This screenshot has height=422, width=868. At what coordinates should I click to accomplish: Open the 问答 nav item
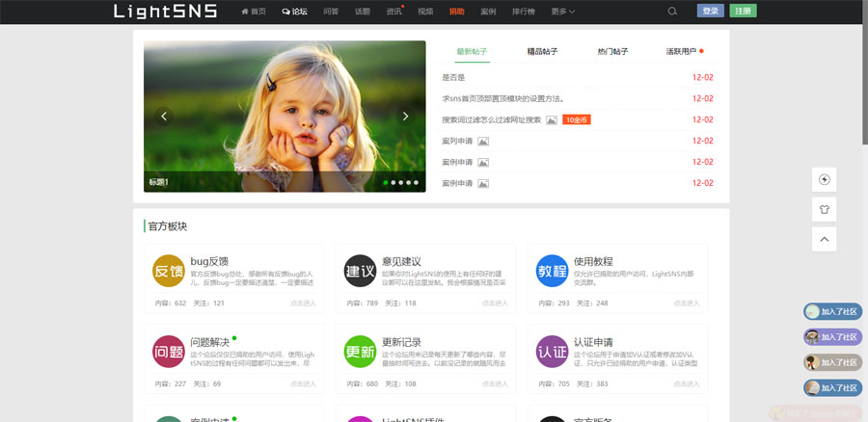click(x=331, y=11)
